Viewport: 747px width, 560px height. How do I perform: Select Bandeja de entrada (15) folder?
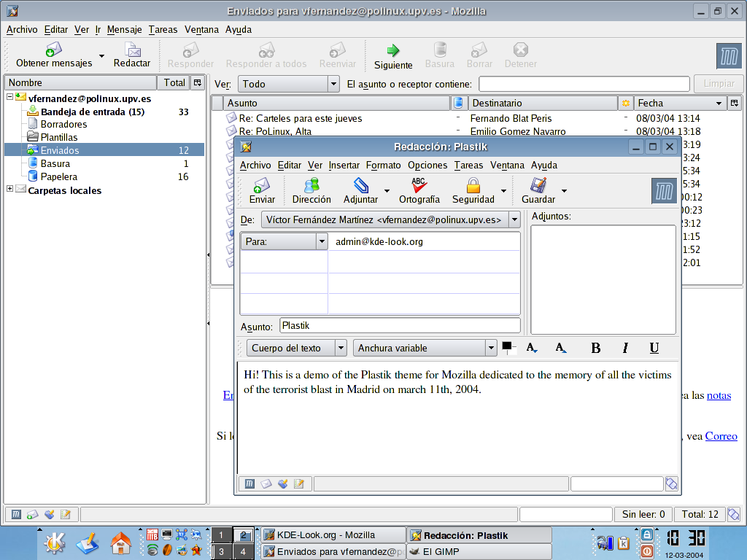click(x=93, y=112)
